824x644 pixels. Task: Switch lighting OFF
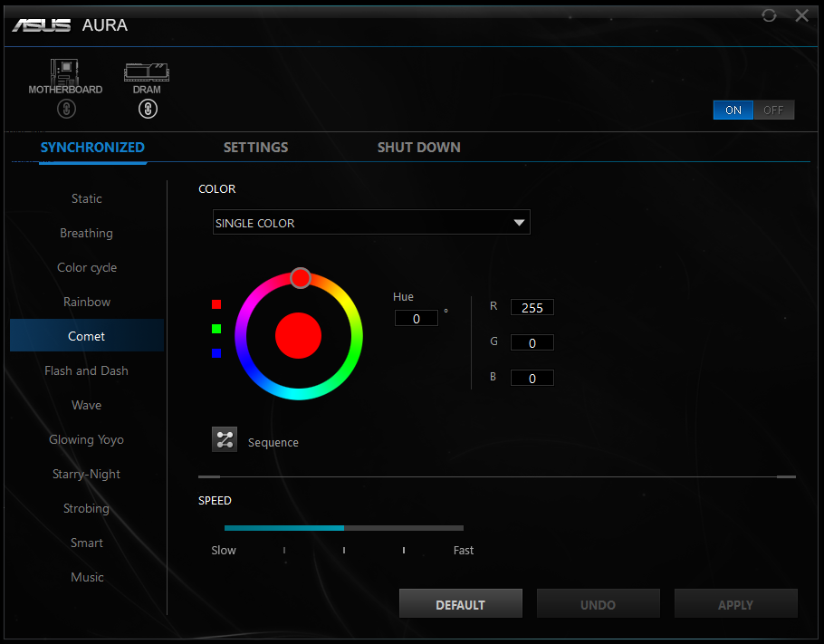773,110
